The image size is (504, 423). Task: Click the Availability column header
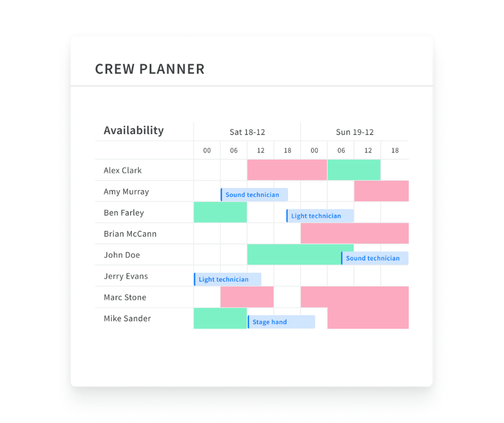click(134, 130)
